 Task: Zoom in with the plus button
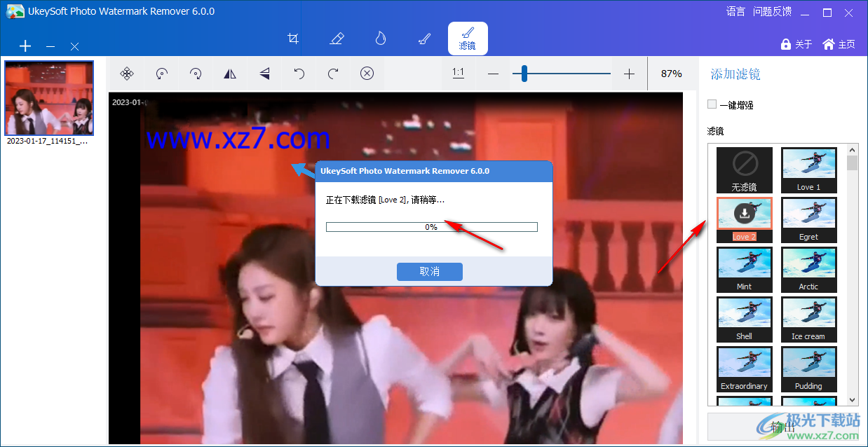tap(629, 74)
